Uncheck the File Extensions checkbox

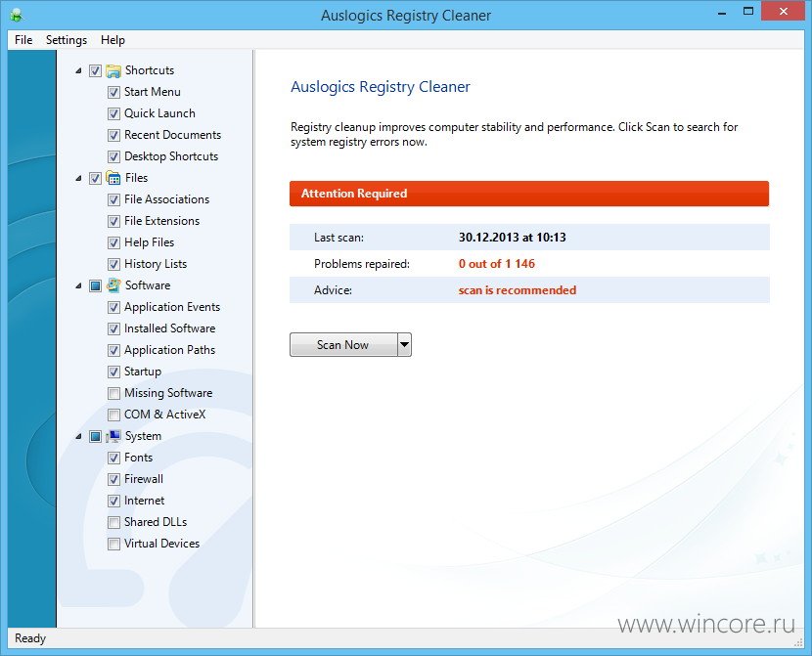click(113, 221)
